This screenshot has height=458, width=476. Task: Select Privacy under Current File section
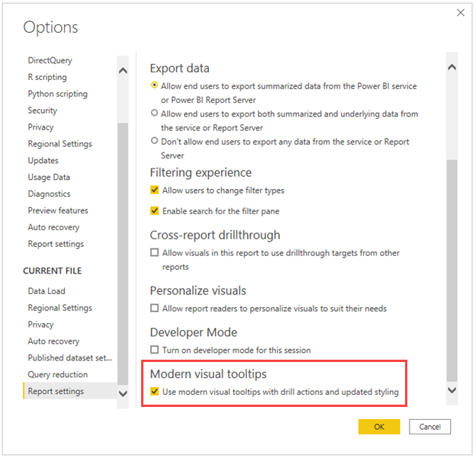tap(40, 325)
